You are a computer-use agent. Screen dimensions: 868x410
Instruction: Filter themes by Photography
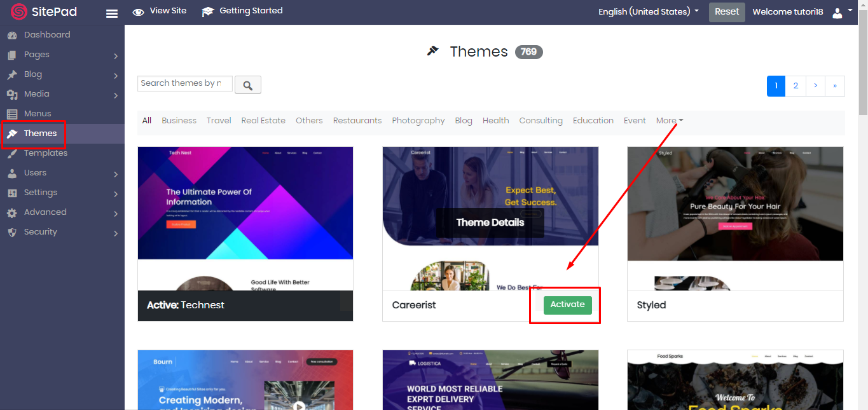tap(418, 120)
